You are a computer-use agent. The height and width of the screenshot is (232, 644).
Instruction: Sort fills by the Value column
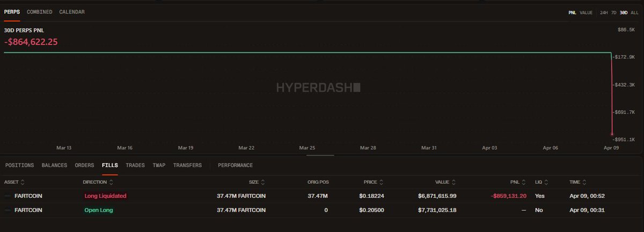click(x=447, y=182)
